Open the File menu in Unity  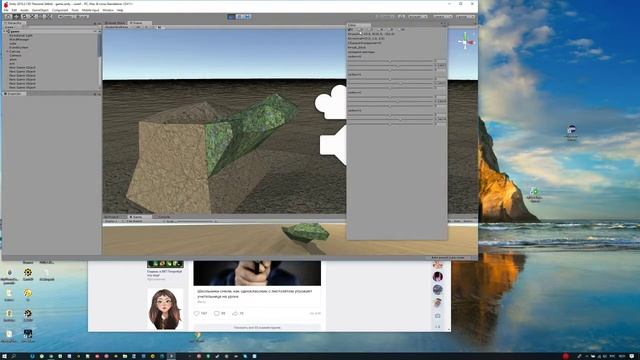[6, 10]
